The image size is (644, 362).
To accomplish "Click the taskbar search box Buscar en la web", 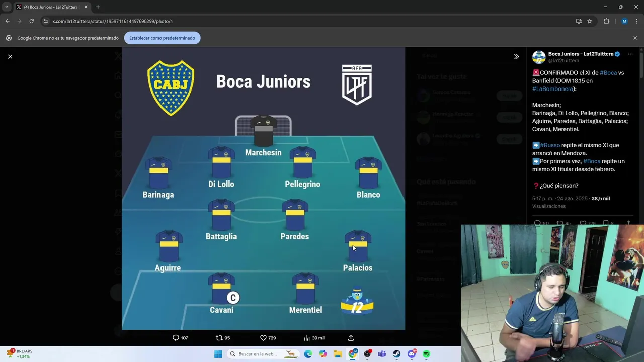I will point(263,354).
